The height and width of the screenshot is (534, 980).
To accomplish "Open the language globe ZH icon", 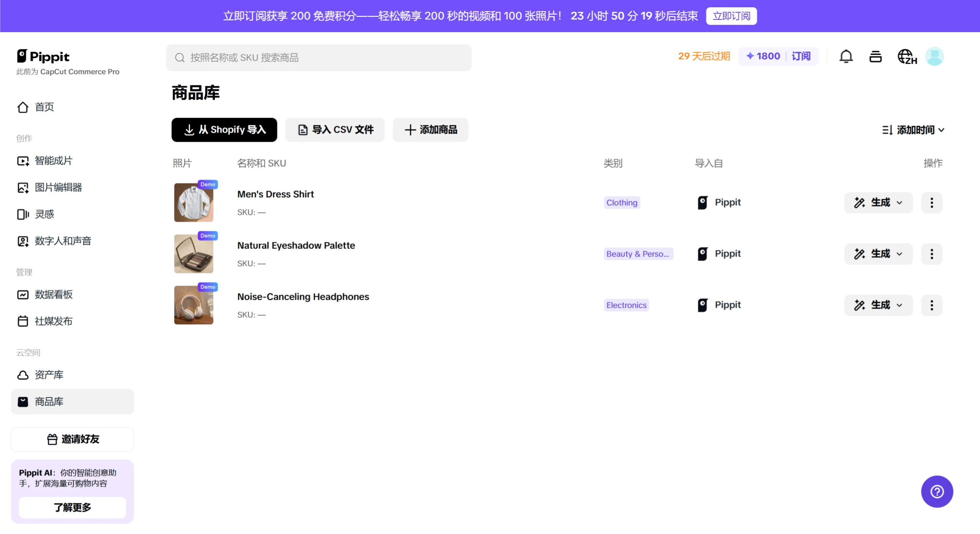I will point(907,57).
